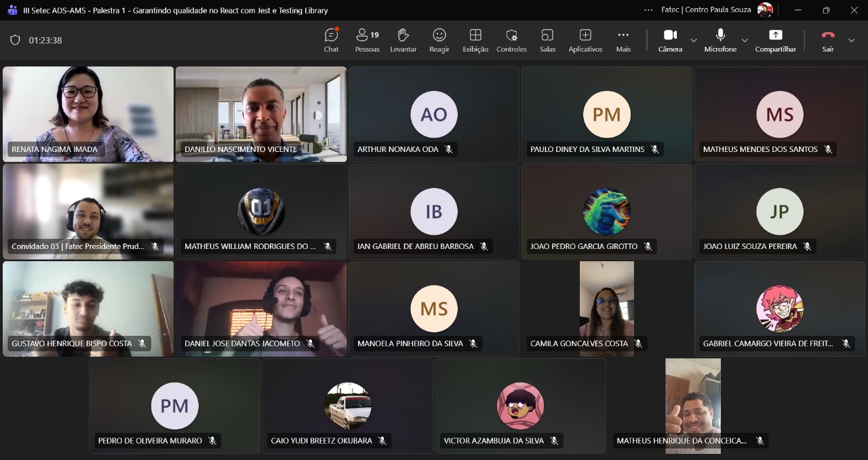Open the Exibição view options

(475, 40)
